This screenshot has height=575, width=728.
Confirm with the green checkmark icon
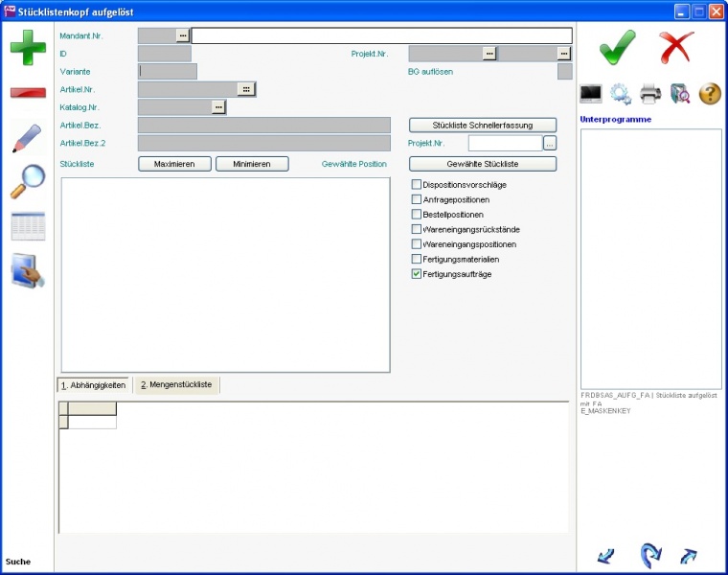618,47
